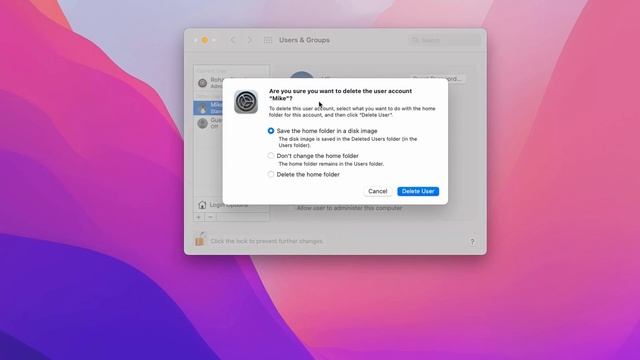Select the current admin user in sidebar
Screen dimensions: 640x360
click(x=208, y=83)
